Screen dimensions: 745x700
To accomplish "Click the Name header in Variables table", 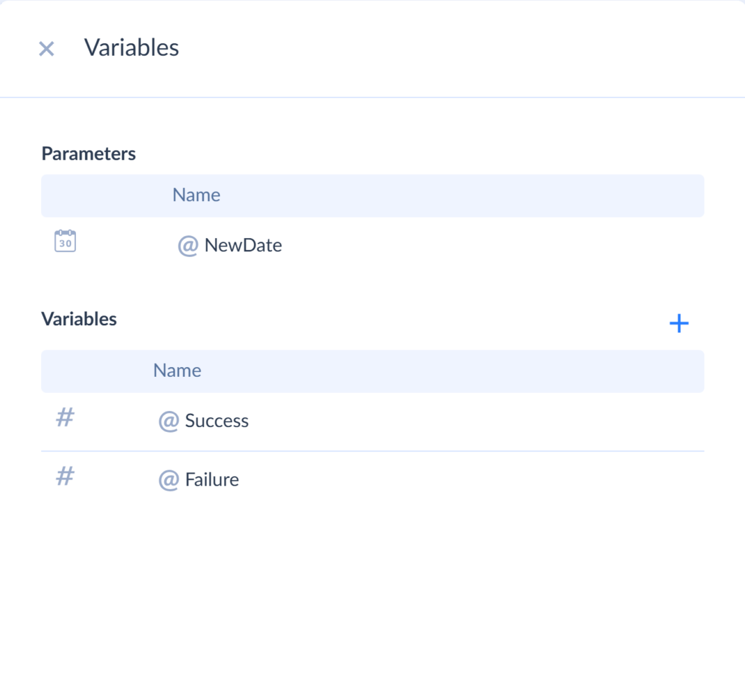I will pyautogui.click(x=177, y=371).
